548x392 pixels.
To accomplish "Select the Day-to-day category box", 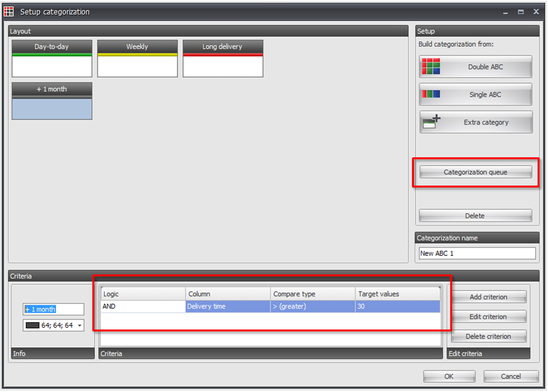I will (x=52, y=59).
